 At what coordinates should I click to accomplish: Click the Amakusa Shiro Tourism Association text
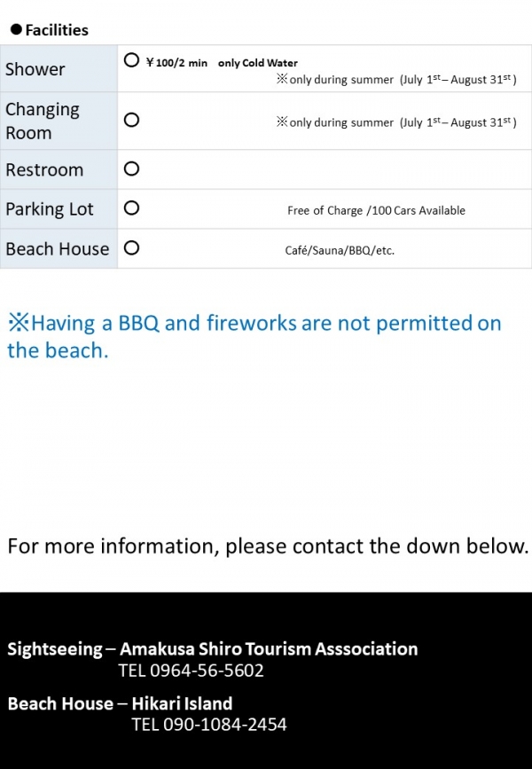pos(269,649)
